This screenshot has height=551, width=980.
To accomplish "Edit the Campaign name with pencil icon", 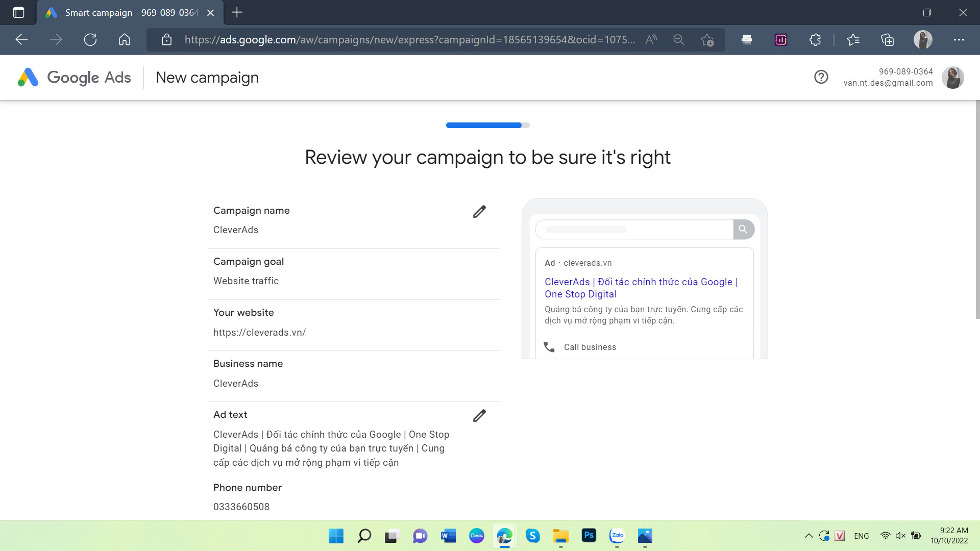I will click(x=479, y=212).
